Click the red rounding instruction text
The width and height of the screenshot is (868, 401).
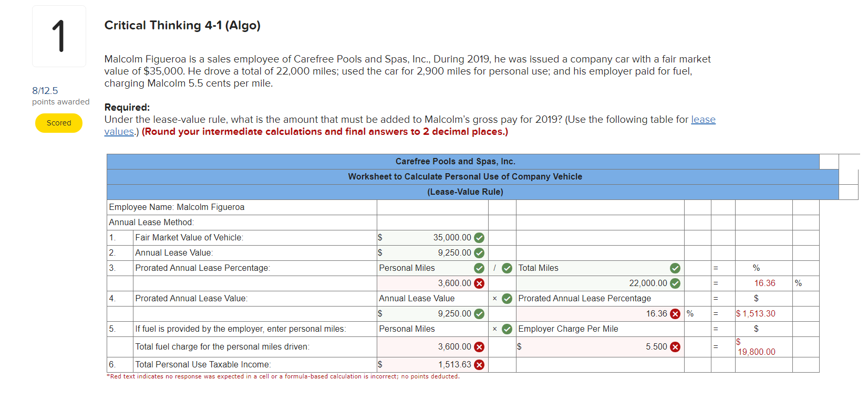[325, 132]
